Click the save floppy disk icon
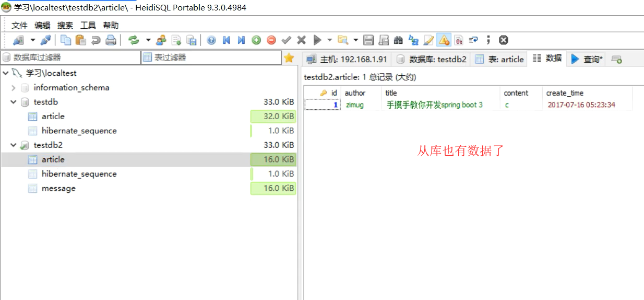Image resolution: width=644 pixels, height=300 pixels. pyautogui.click(x=368, y=40)
